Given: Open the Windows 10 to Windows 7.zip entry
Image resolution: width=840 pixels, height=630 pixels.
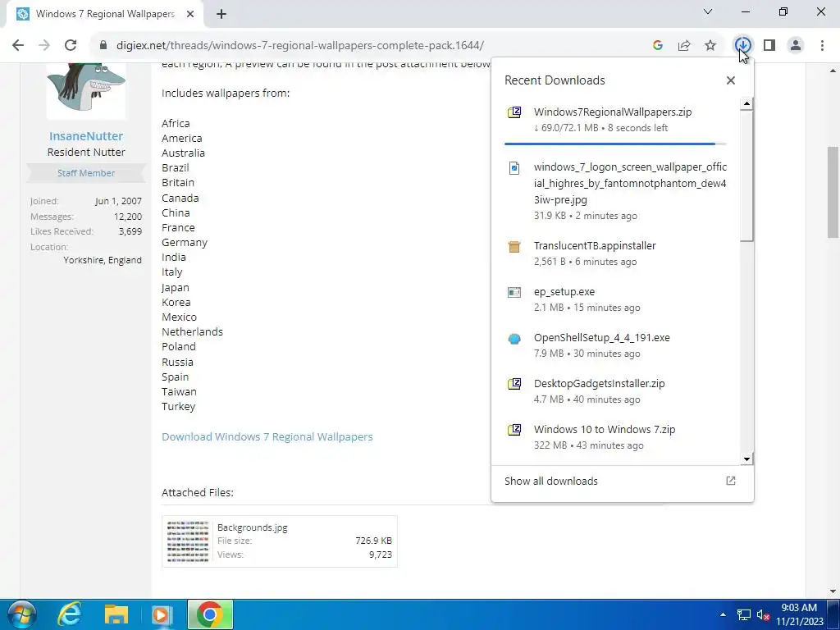Looking at the screenshot, I should 615,437.
